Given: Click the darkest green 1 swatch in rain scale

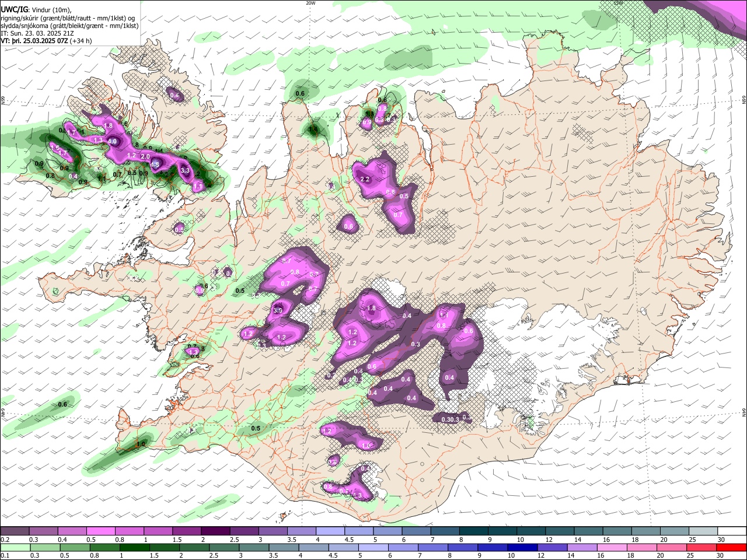Looking at the screenshot, I should click(x=134, y=547).
